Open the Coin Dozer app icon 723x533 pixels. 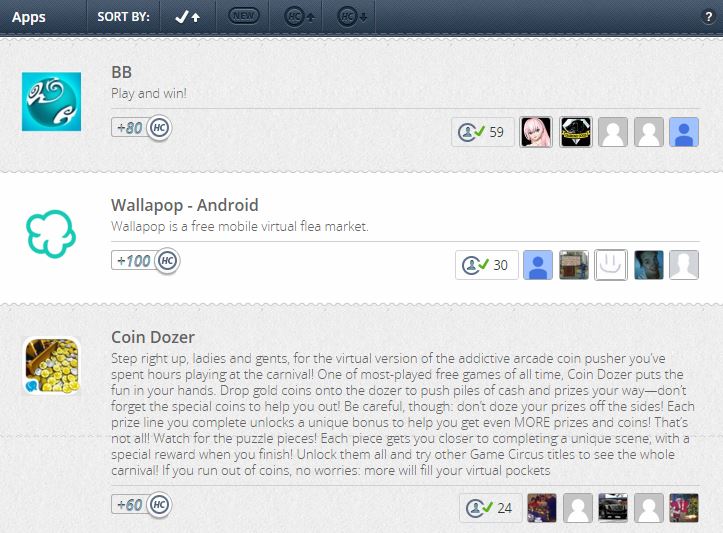coord(51,366)
